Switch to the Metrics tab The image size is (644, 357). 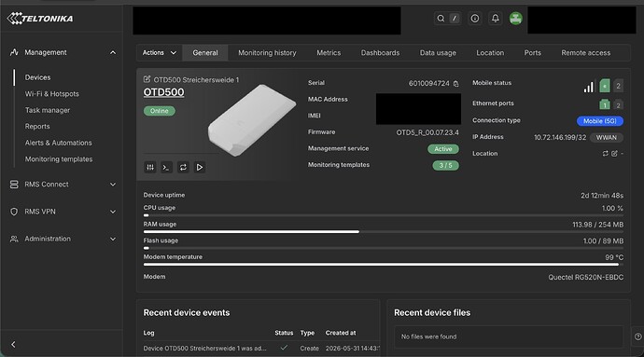[x=329, y=52]
